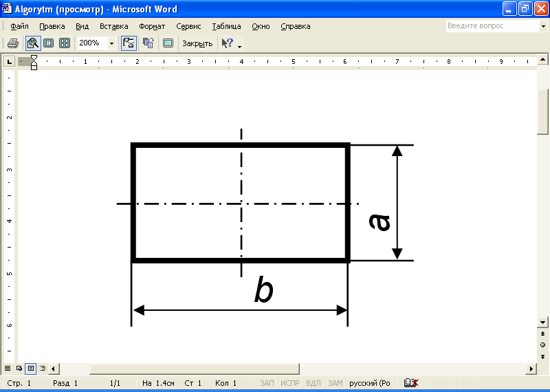Go to previous page double arrow
This screenshot has width=550, height=392.
coord(542,334)
